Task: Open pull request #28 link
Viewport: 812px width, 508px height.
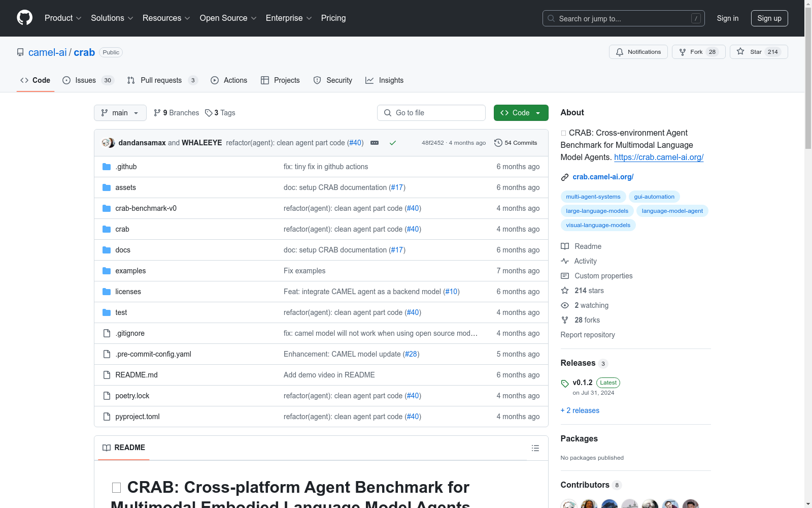Action: coord(410,354)
